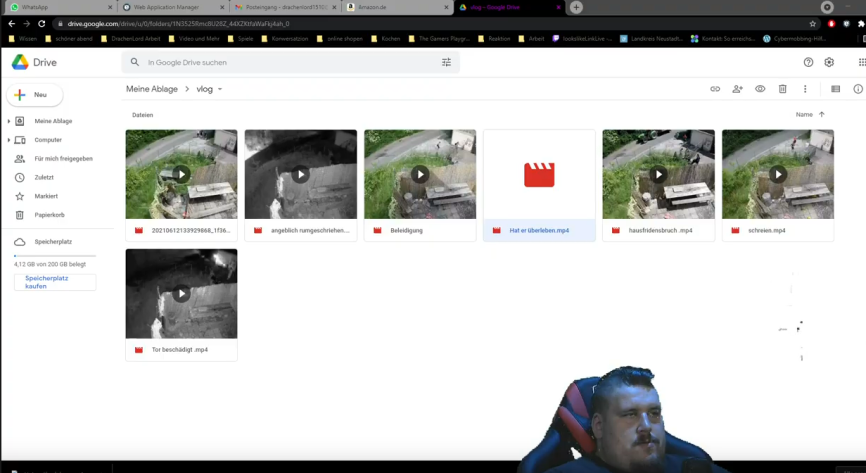Open Computer in sidebar
866x473 pixels.
pyautogui.click(x=48, y=140)
